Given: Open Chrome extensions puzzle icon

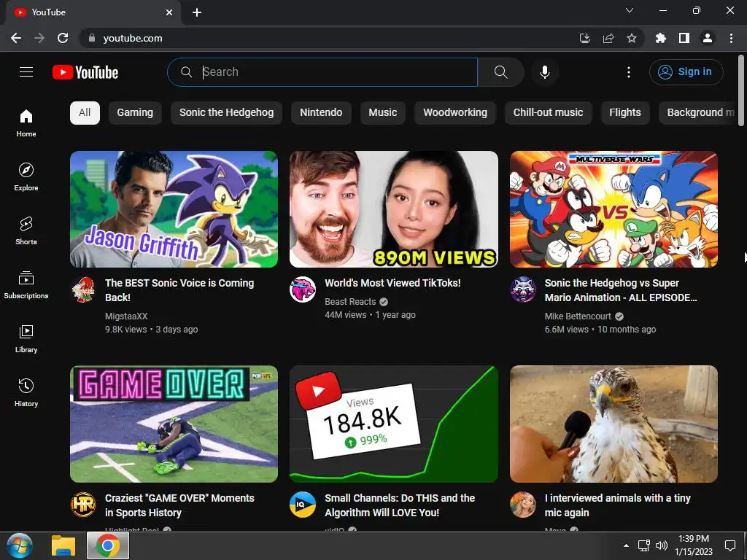Looking at the screenshot, I should pyautogui.click(x=661, y=38).
